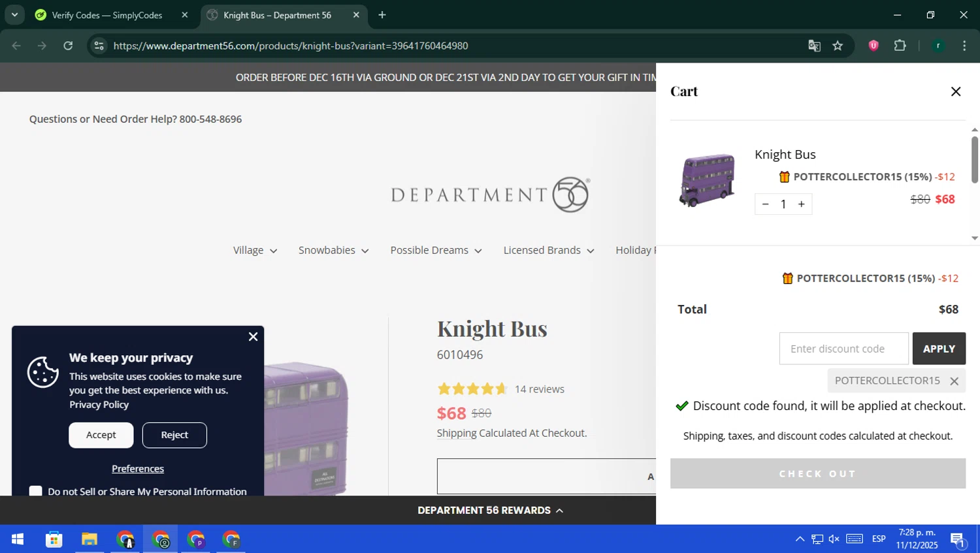Dismiss the cookie privacy popup

(253, 337)
